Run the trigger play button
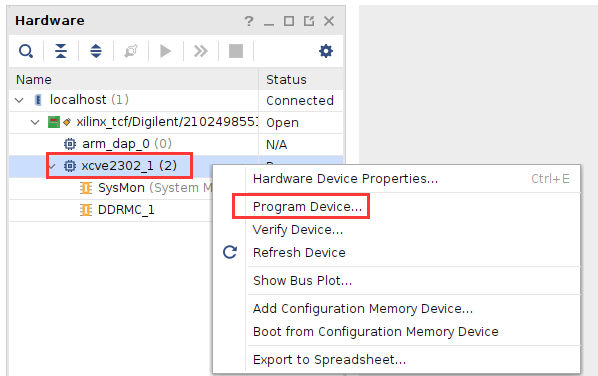598x376 pixels. (166, 51)
